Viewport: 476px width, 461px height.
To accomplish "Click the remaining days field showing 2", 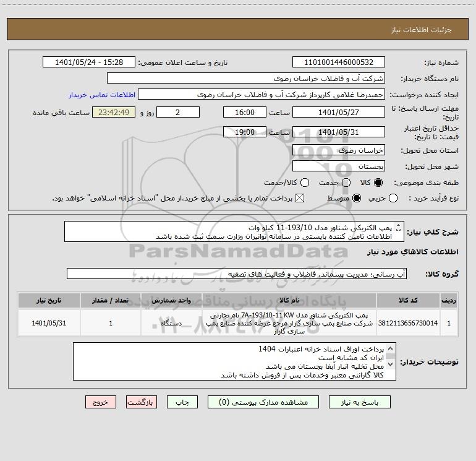I will coord(178,112).
